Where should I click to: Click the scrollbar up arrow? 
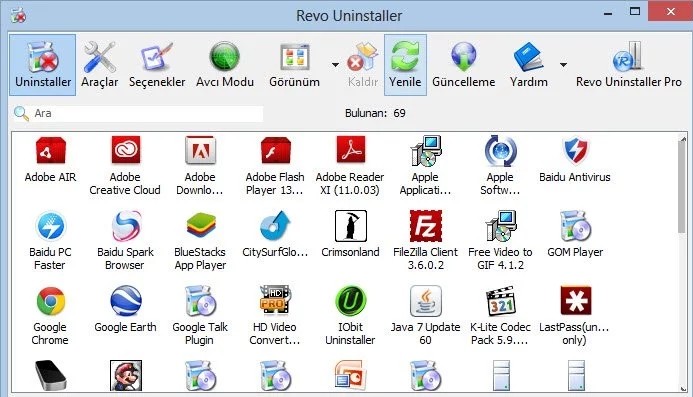682,138
